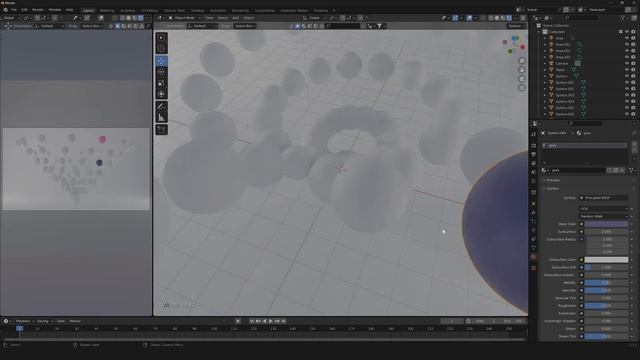Hide Sphere.004 using its eye icon
This screenshot has width=640, height=360.
(x=627, y=101)
